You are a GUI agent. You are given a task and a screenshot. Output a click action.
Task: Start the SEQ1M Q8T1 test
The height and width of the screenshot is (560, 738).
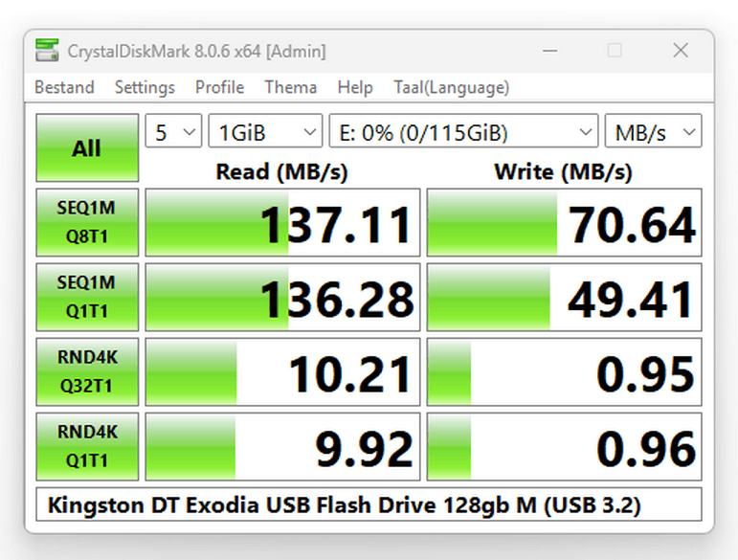click(87, 223)
